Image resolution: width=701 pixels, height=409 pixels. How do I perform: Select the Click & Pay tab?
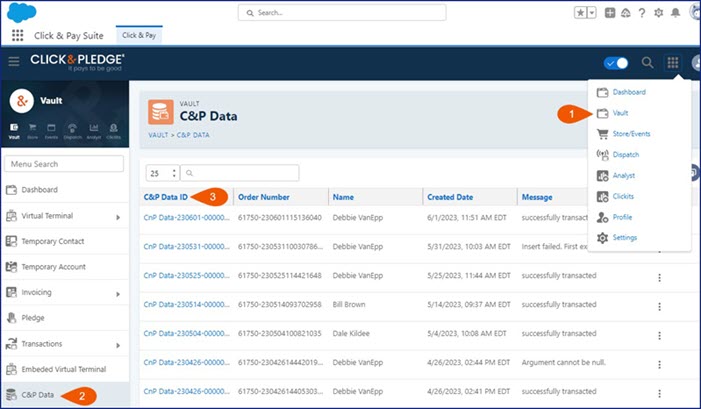coord(139,35)
